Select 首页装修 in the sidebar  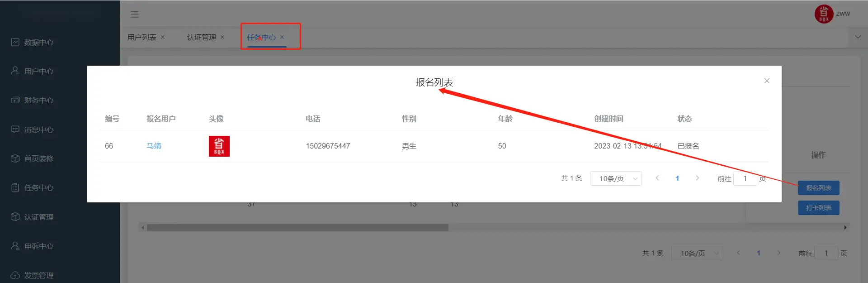pos(38,159)
